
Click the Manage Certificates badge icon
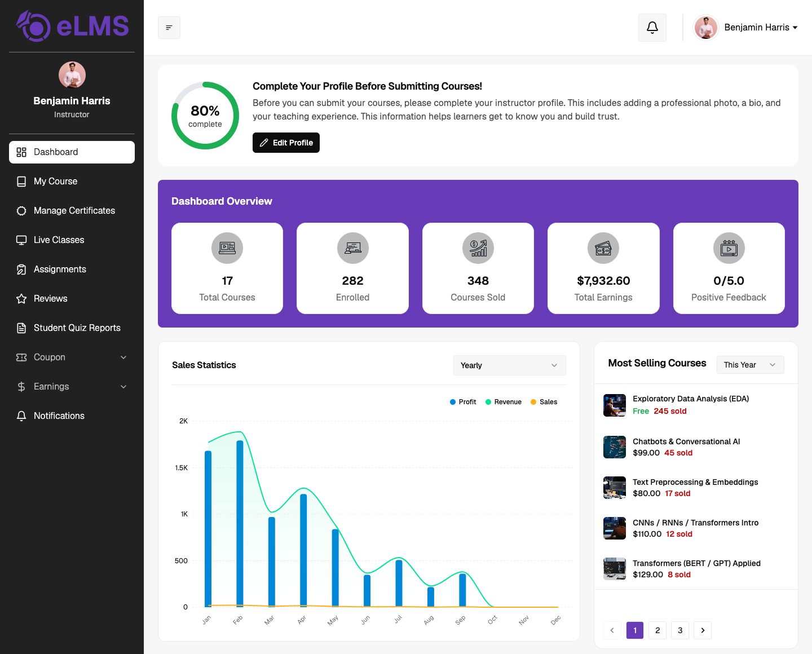point(21,211)
